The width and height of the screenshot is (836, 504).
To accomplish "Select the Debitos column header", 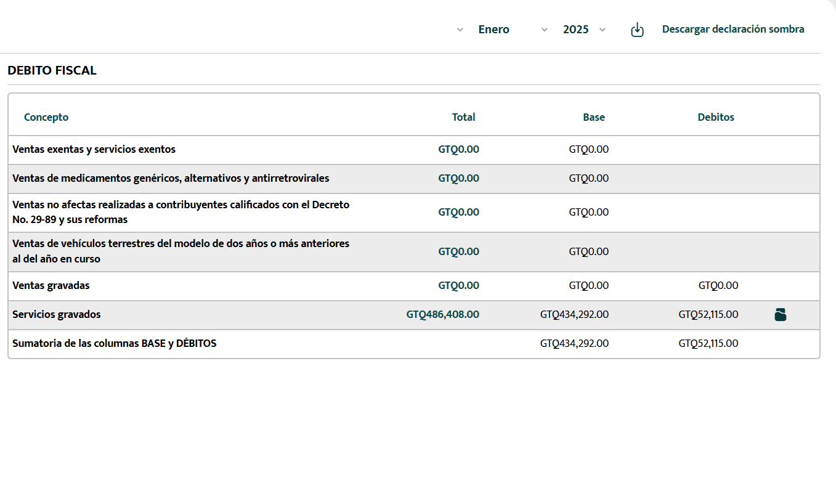I will pyautogui.click(x=716, y=116).
